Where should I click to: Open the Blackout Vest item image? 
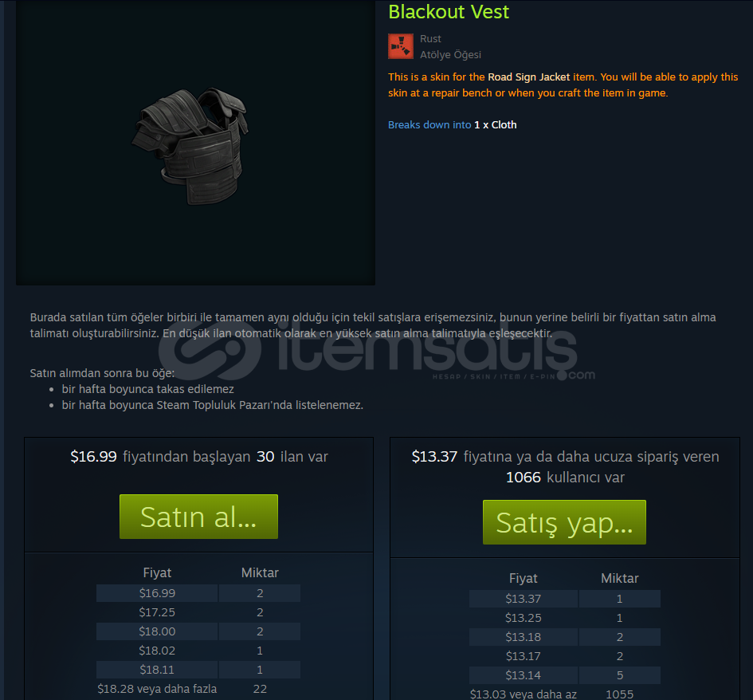click(195, 143)
